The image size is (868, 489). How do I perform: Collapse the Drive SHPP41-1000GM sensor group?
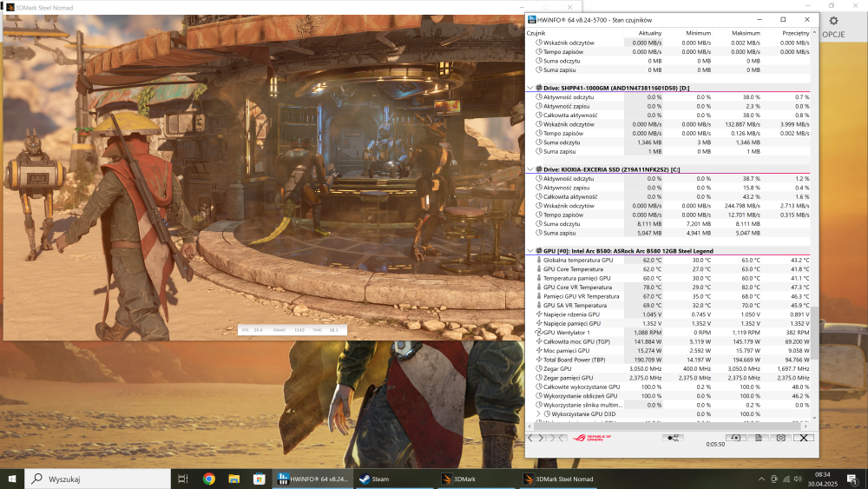(530, 88)
